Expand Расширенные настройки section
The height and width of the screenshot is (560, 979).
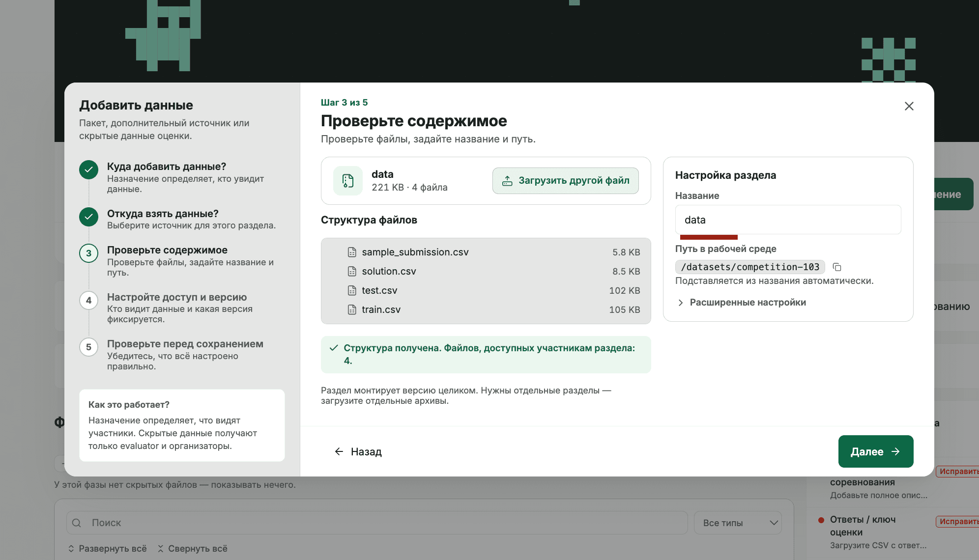click(x=742, y=302)
